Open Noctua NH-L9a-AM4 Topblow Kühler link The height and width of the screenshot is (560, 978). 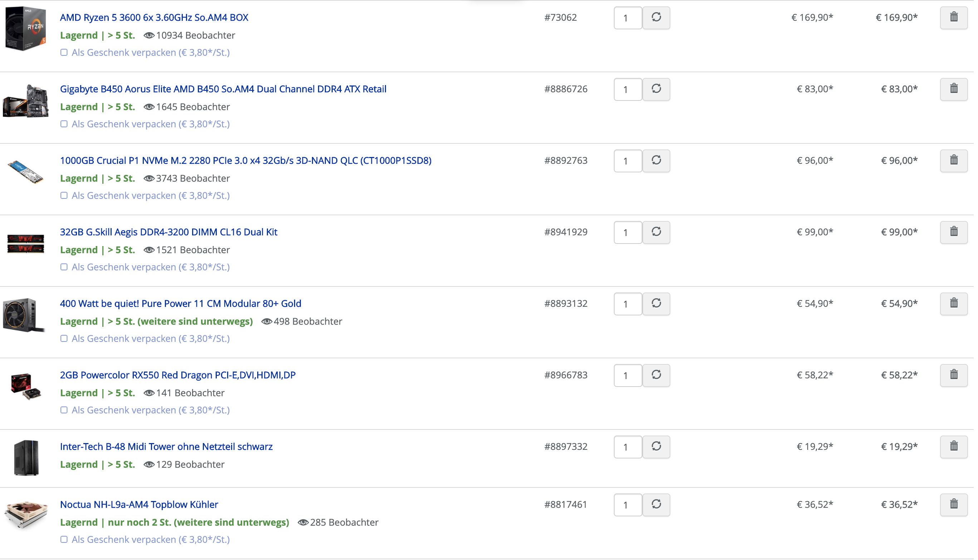[x=140, y=505]
